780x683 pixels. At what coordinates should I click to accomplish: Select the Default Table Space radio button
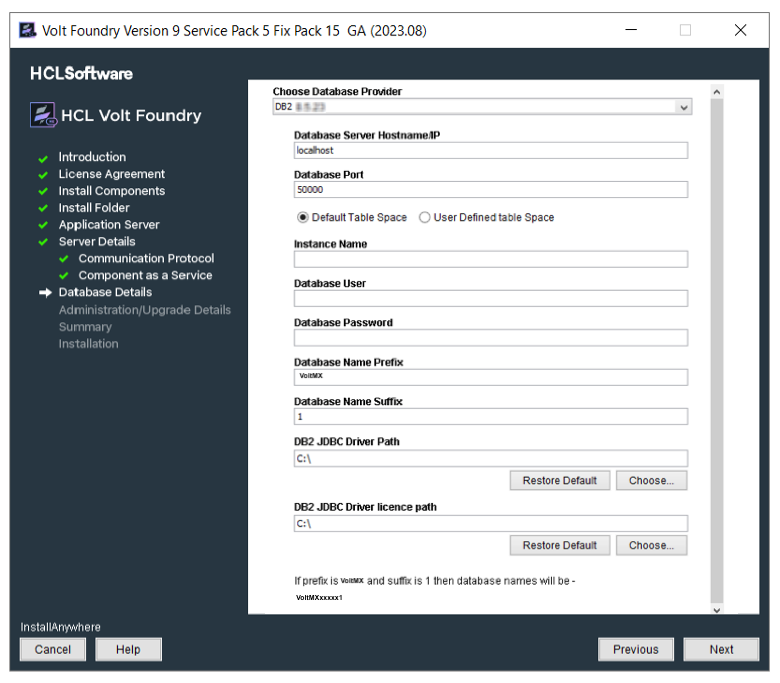(x=302, y=217)
